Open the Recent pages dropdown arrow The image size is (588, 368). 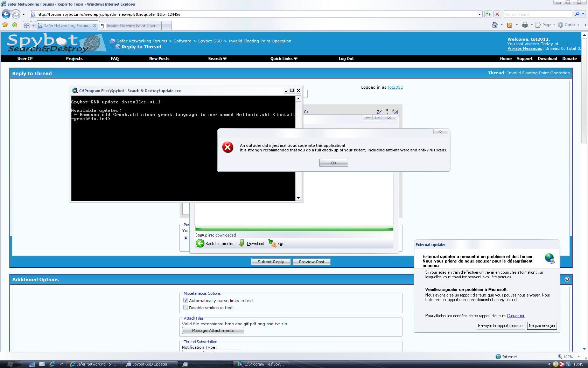click(x=23, y=14)
